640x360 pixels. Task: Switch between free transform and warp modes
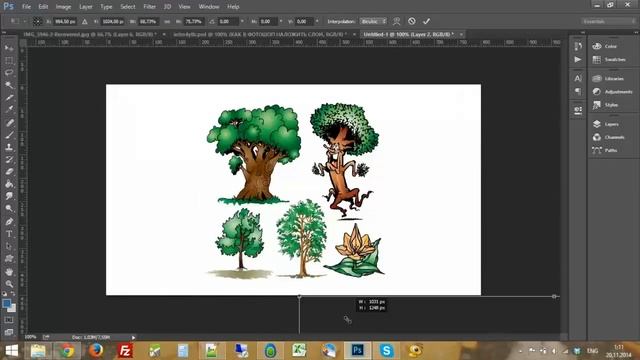[396, 21]
